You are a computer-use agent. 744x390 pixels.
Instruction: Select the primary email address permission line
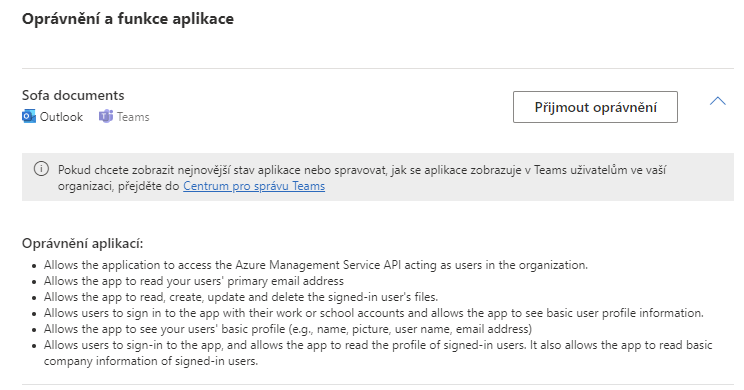(x=194, y=281)
